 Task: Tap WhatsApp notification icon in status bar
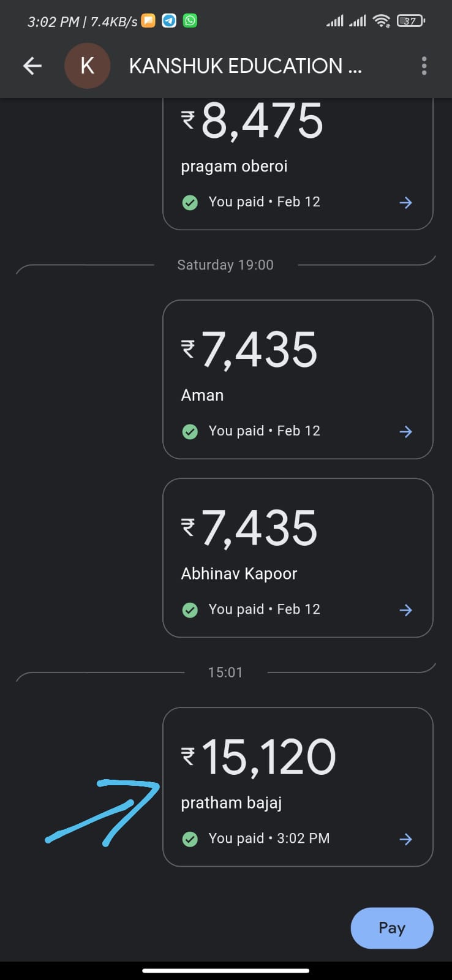pos(190,21)
